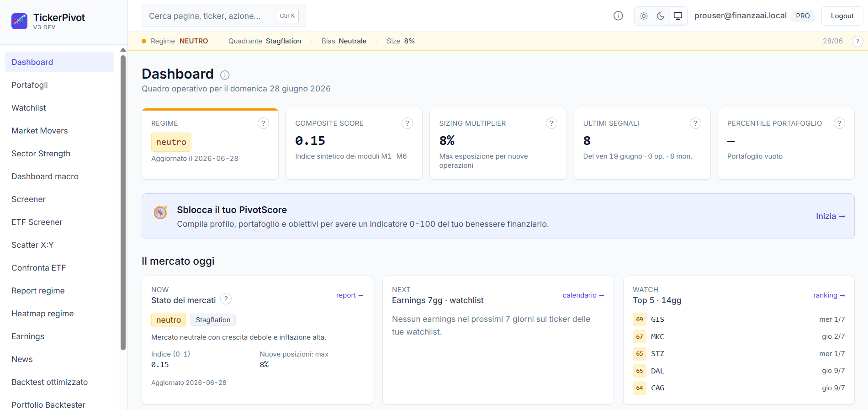Select DAL row in Top 5
This screenshot has width=868, height=410.
tap(739, 371)
